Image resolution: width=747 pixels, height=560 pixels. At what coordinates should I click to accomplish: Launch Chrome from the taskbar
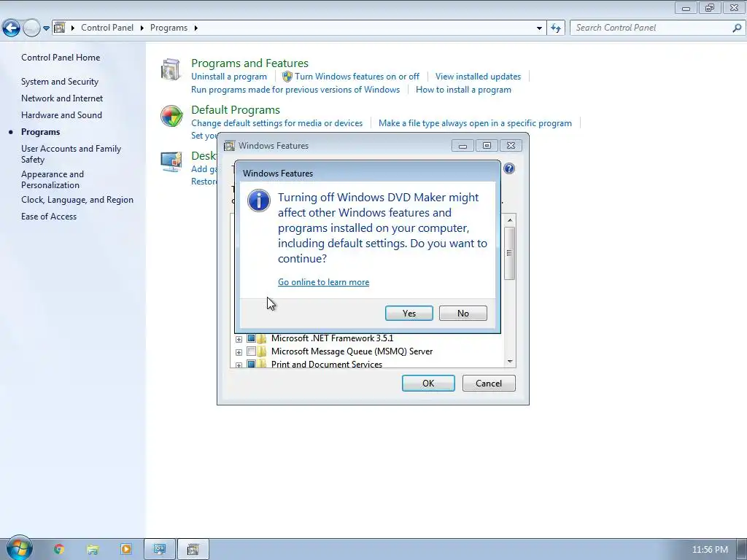pos(59,550)
